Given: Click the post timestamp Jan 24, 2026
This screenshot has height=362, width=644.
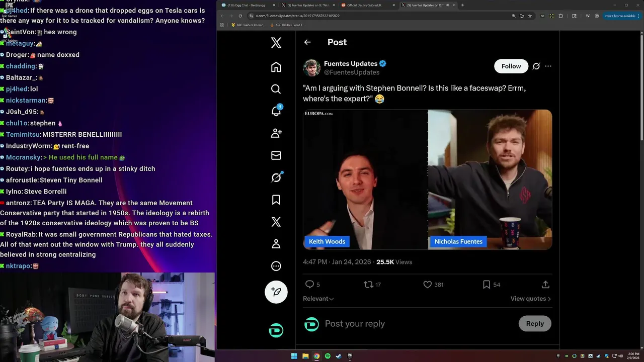Looking at the screenshot, I should (x=337, y=262).
